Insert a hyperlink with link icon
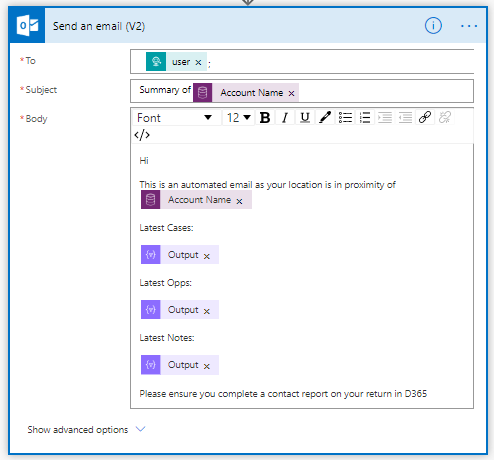Viewport: 494px width, 460px height. [425, 118]
